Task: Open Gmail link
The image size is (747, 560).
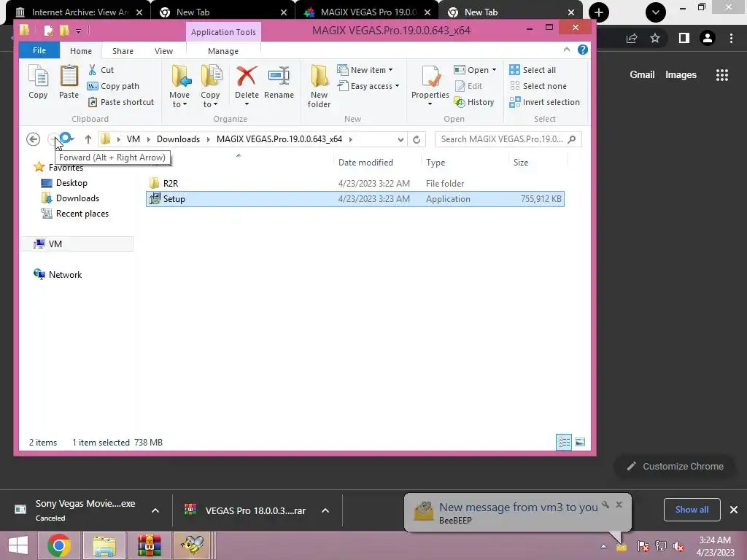Action: pos(642,75)
